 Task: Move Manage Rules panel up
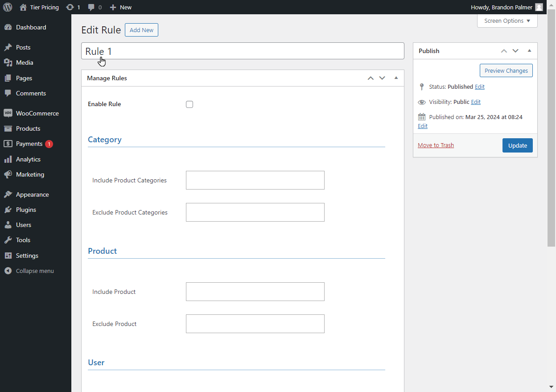[x=371, y=78]
